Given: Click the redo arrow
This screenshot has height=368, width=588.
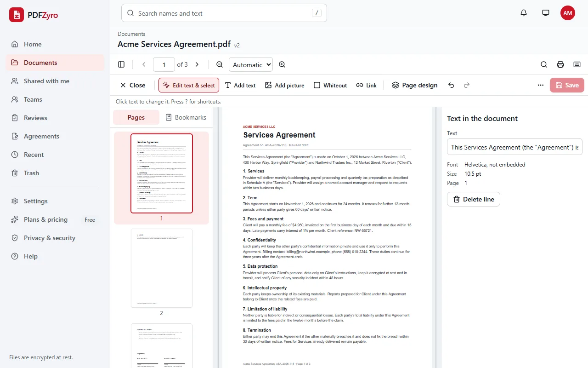Looking at the screenshot, I should pos(467,85).
